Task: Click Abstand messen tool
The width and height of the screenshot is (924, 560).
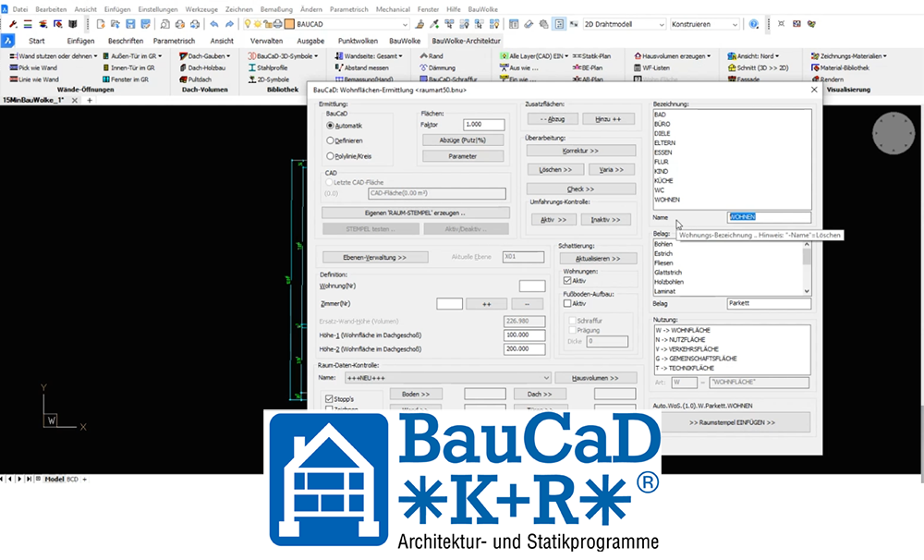Action: click(x=362, y=67)
